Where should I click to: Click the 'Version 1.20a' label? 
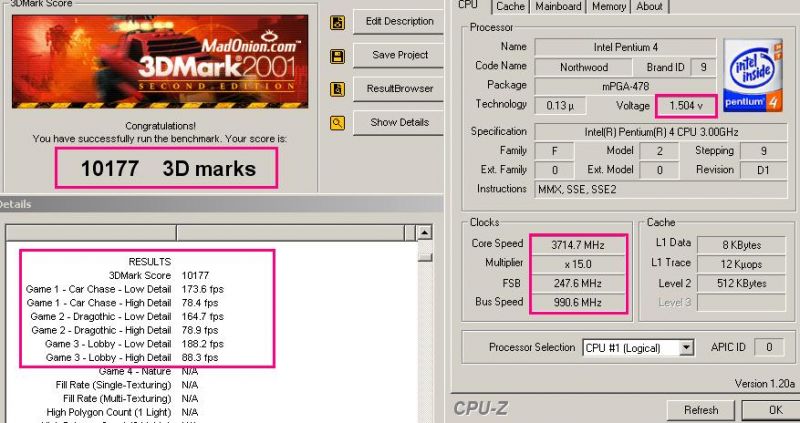pyautogui.click(x=764, y=384)
